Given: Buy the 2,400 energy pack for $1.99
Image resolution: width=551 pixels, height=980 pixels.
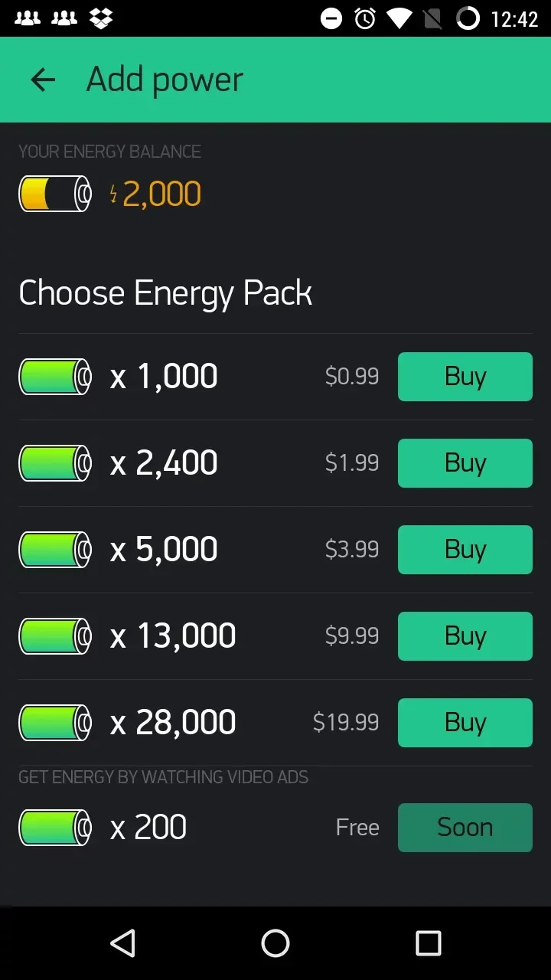Looking at the screenshot, I should [465, 463].
